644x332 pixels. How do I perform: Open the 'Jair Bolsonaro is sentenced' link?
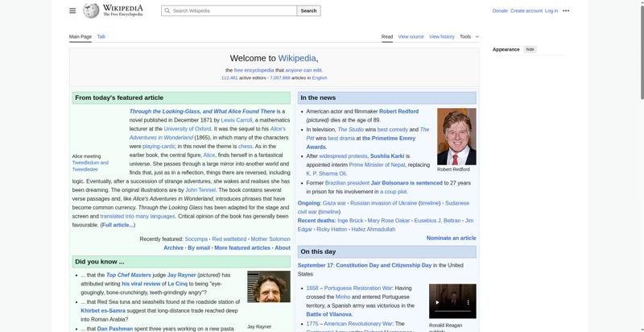[x=407, y=183]
